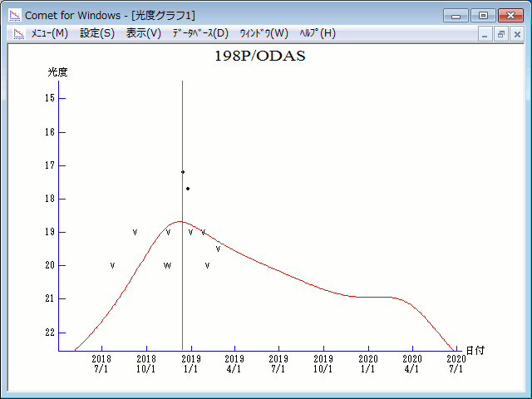This screenshot has height=399, width=532.
Task: Open the 表示(V) view menu
Action: coord(143,33)
